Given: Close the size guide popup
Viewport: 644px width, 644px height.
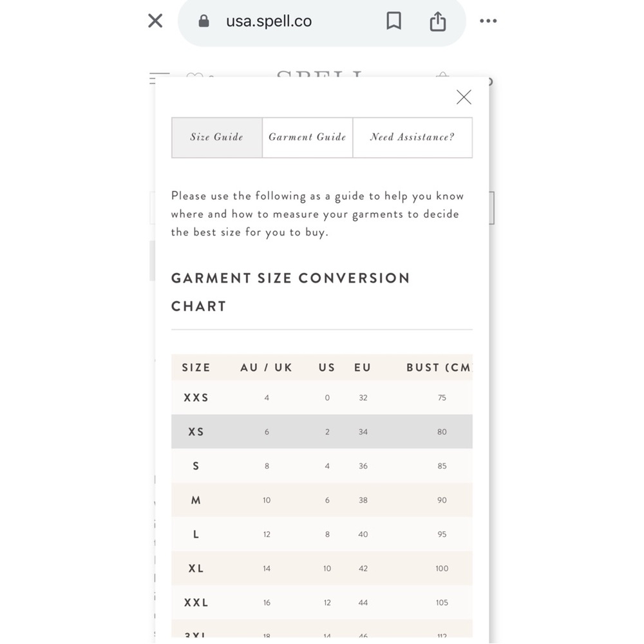Looking at the screenshot, I should click(464, 97).
